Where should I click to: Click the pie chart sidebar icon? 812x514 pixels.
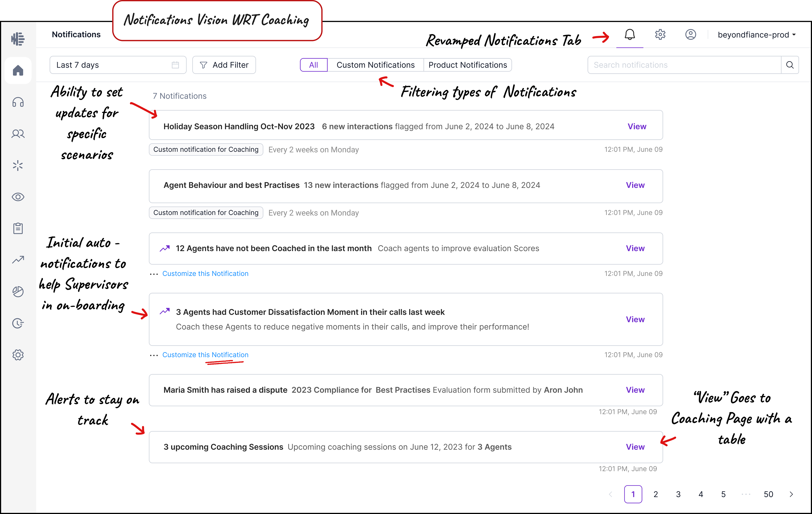click(18, 291)
